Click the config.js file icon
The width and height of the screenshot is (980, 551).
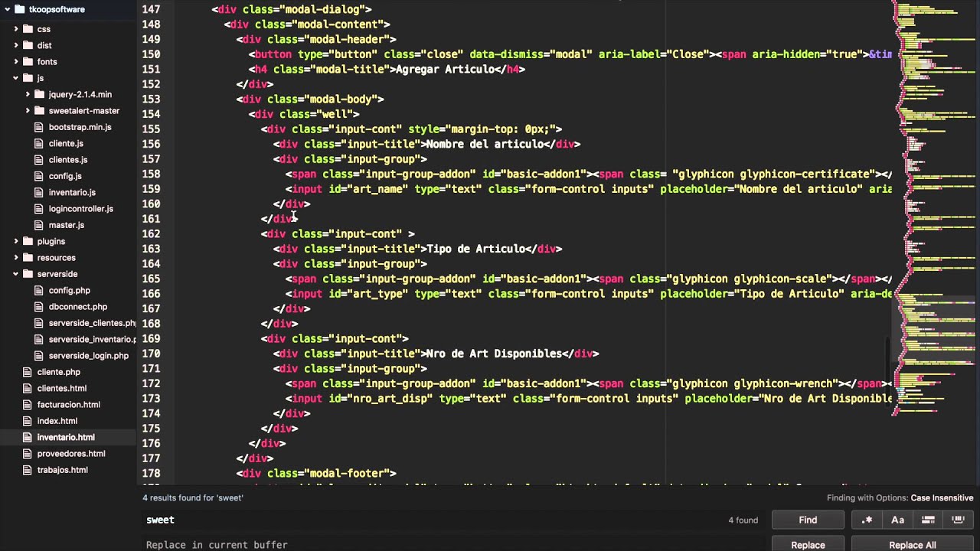coord(40,176)
